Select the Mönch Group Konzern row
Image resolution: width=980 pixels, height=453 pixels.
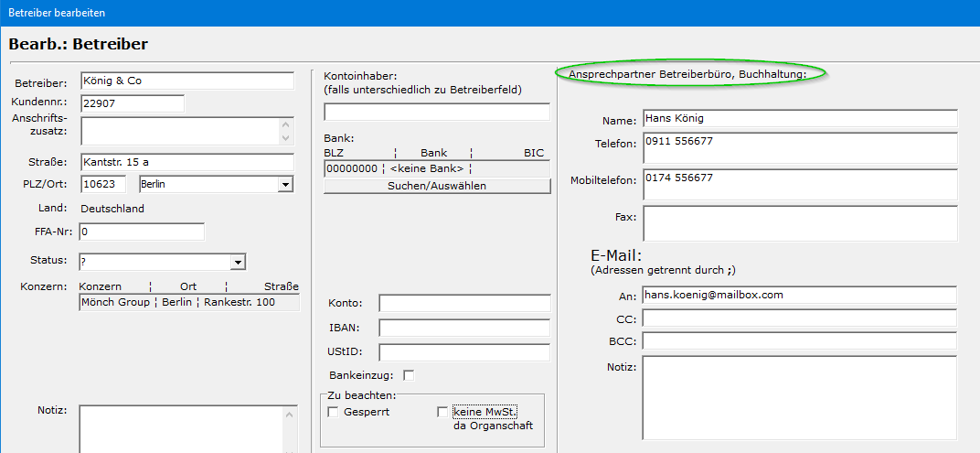(x=189, y=302)
